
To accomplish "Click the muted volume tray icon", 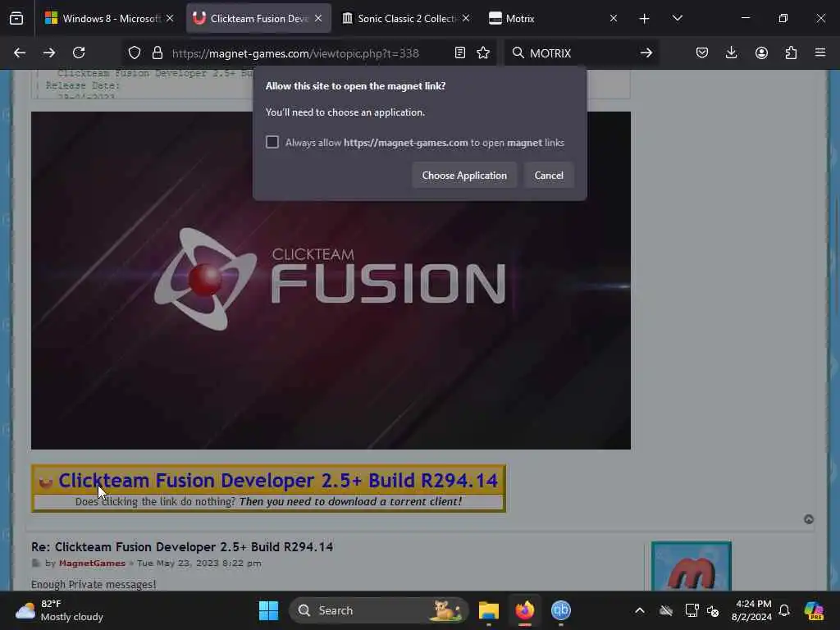I will click(x=713, y=610).
